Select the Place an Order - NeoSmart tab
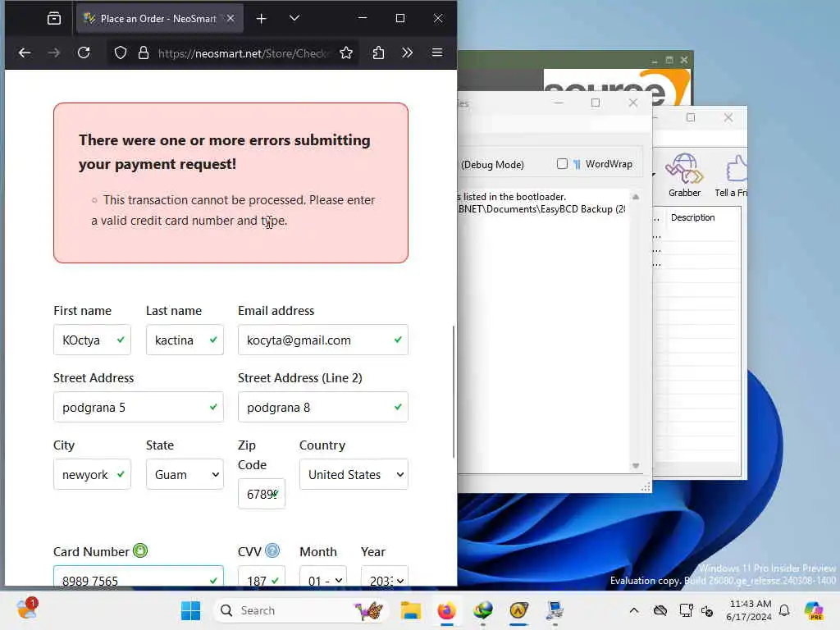The height and width of the screenshot is (630, 840). (160, 18)
